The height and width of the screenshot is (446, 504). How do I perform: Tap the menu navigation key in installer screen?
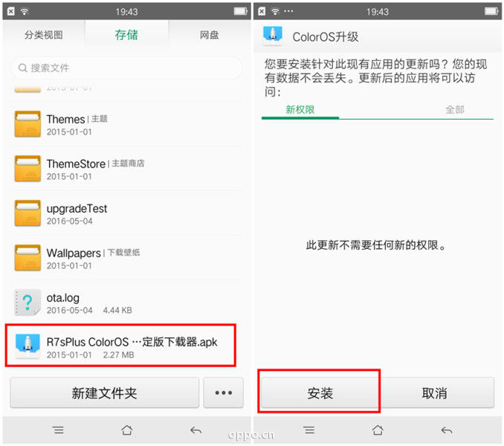click(309, 430)
